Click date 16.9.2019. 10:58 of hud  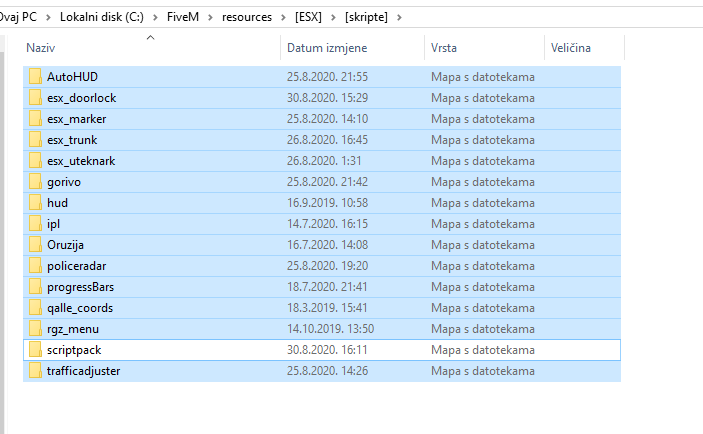pyautogui.click(x=327, y=203)
